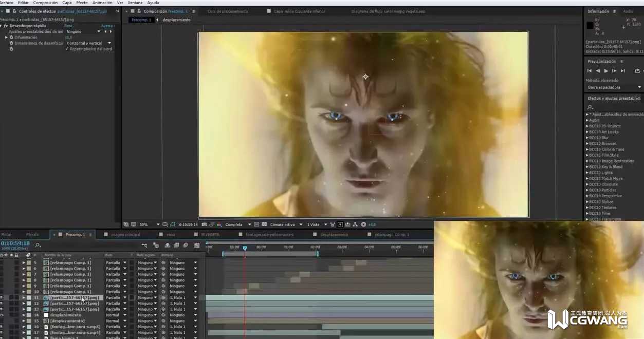Step to previous frame in Previsualización
The width and height of the screenshot is (644, 339).
pos(598,71)
